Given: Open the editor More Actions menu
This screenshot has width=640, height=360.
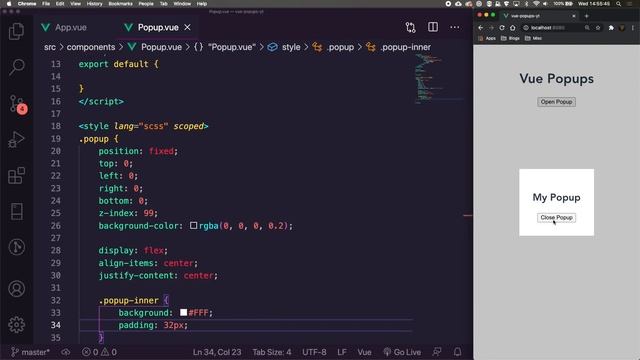Looking at the screenshot, I should 455,27.
